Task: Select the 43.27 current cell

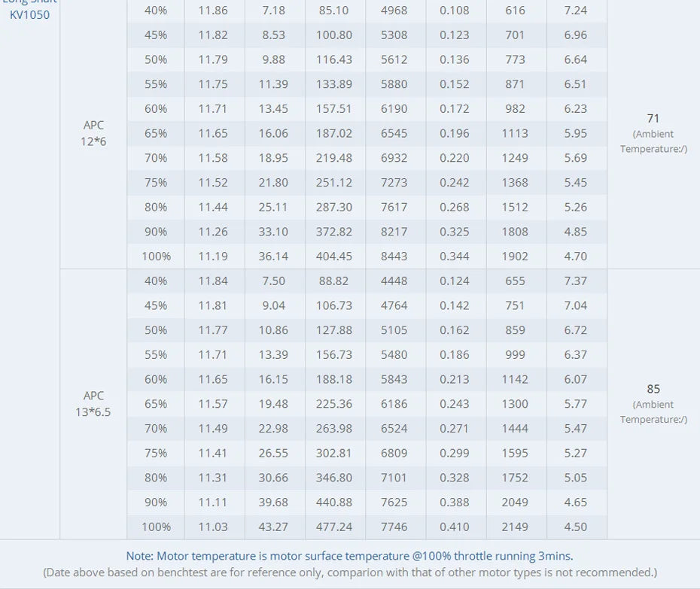Action: click(273, 527)
